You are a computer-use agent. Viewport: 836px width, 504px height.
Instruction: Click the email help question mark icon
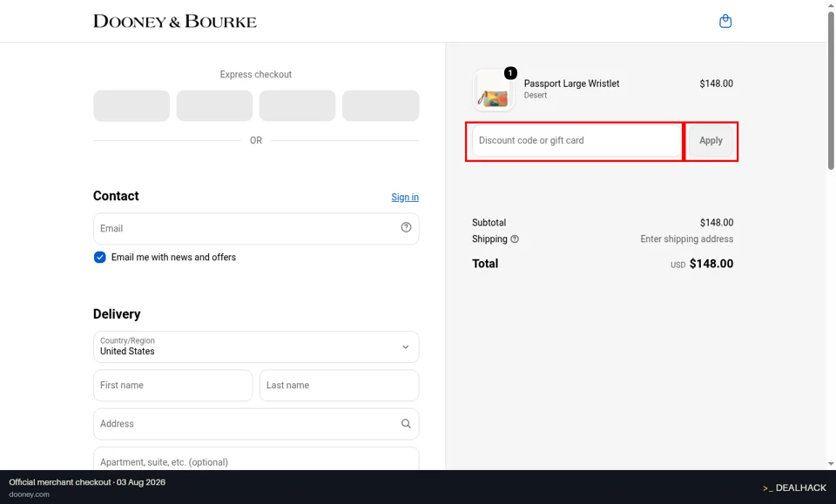click(406, 227)
